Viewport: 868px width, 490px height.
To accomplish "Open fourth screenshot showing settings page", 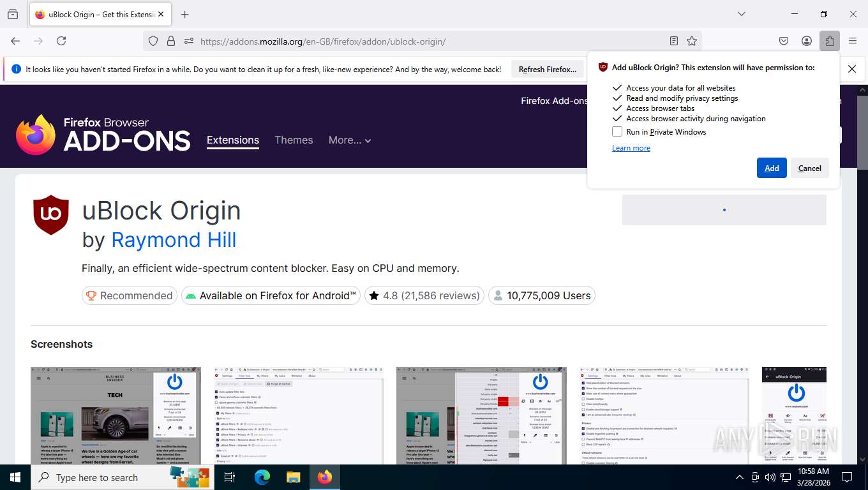I will pos(664,415).
